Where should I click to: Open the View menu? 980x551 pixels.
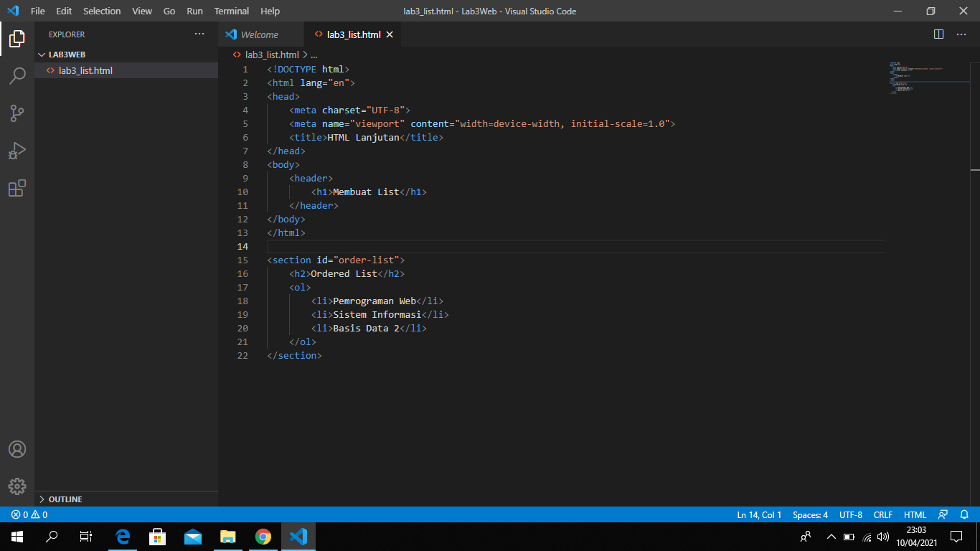coord(142,11)
